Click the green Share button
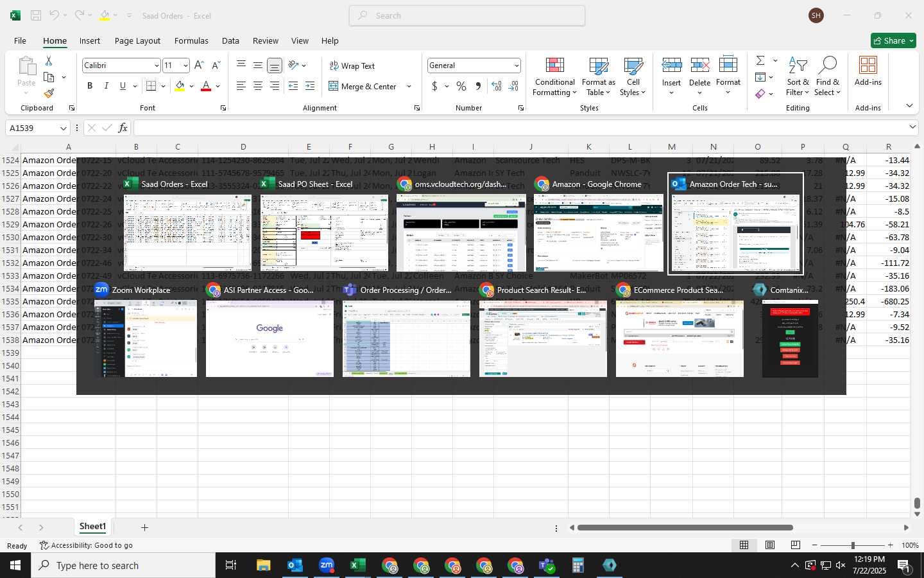The image size is (924, 578). (893, 40)
